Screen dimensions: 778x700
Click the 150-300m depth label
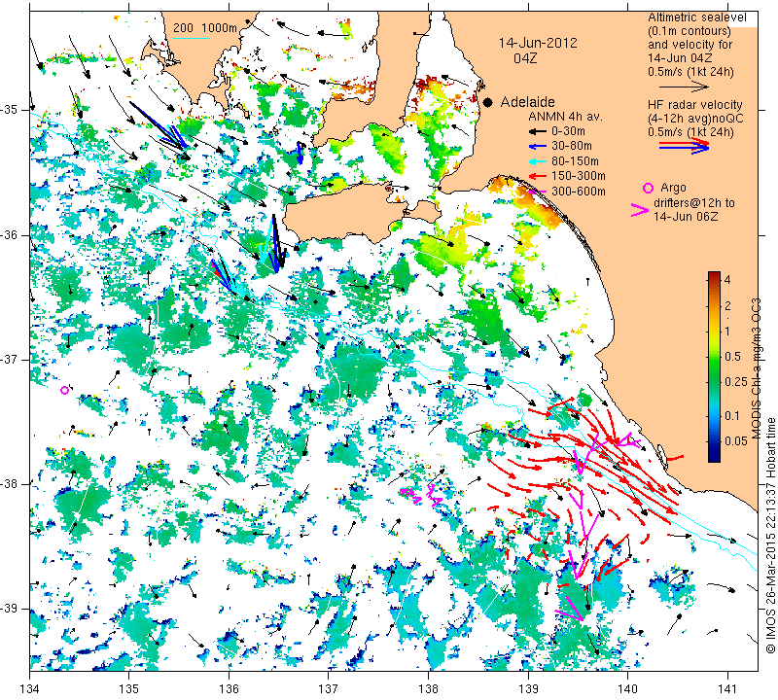click(x=579, y=176)
